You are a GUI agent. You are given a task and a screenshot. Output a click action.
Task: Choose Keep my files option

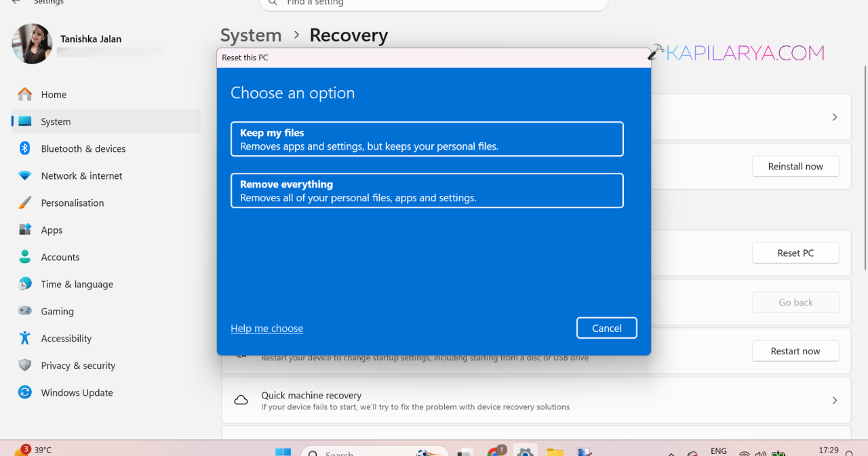[x=427, y=139]
